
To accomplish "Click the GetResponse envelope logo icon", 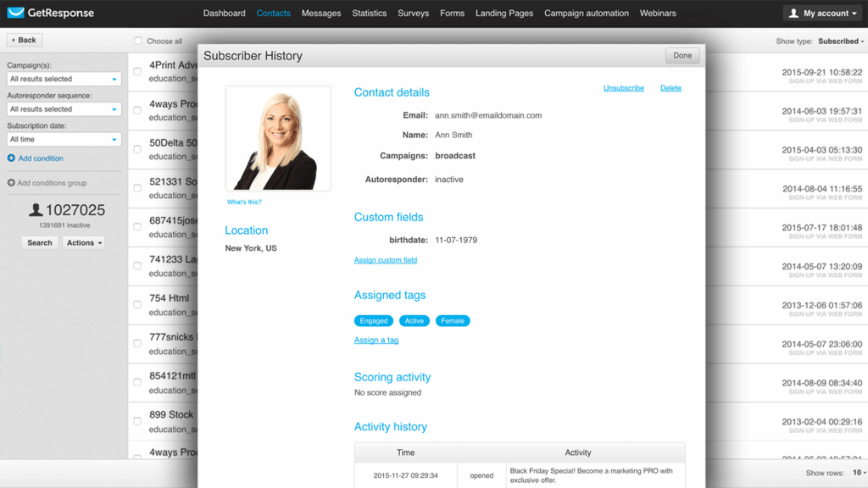I will (x=15, y=12).
